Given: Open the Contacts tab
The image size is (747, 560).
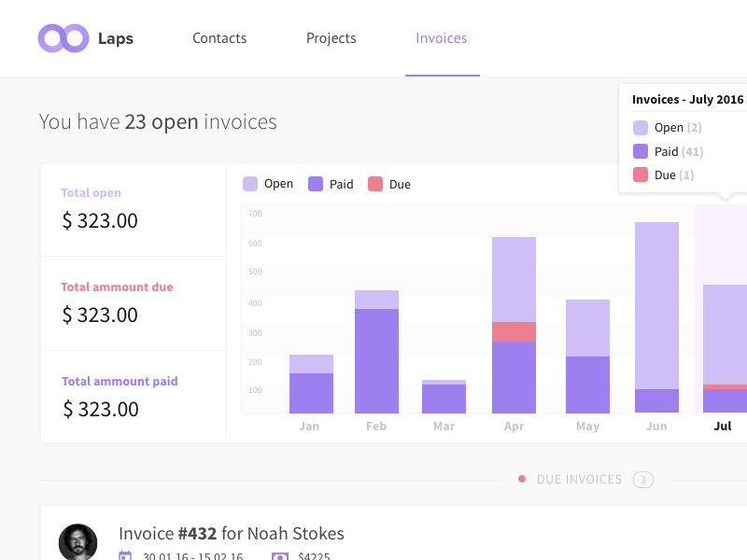Looking at the screenshot, I should click(x=219, y=38).
